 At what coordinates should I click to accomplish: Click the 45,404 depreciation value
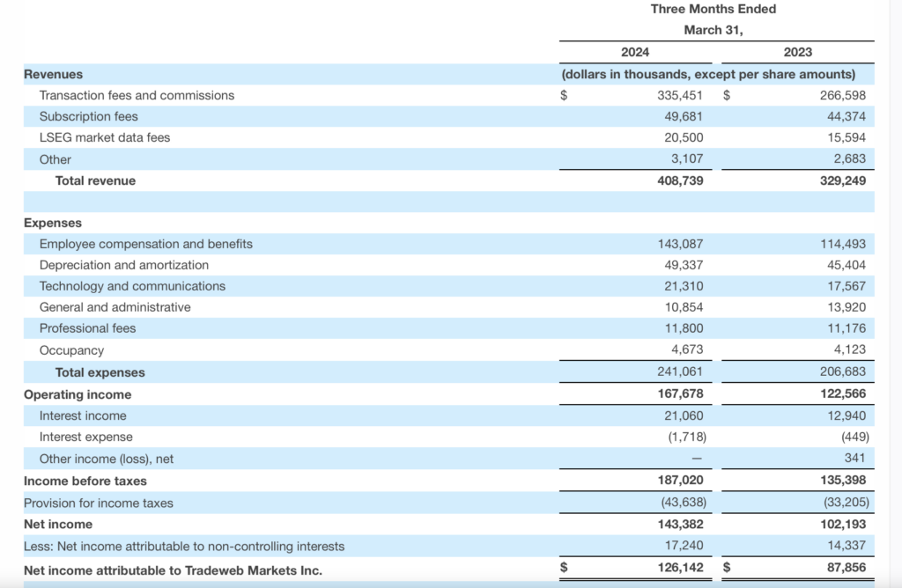pos(847,266)
